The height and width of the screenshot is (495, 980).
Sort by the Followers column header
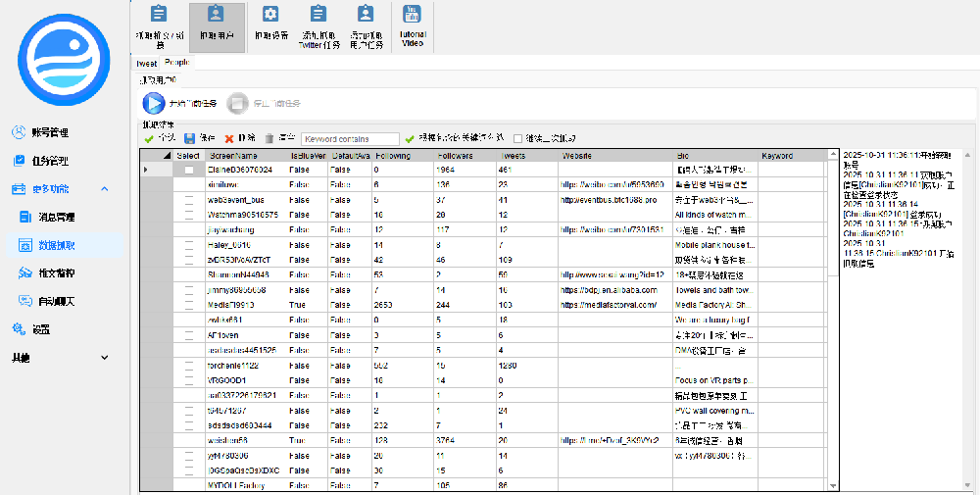455,156
